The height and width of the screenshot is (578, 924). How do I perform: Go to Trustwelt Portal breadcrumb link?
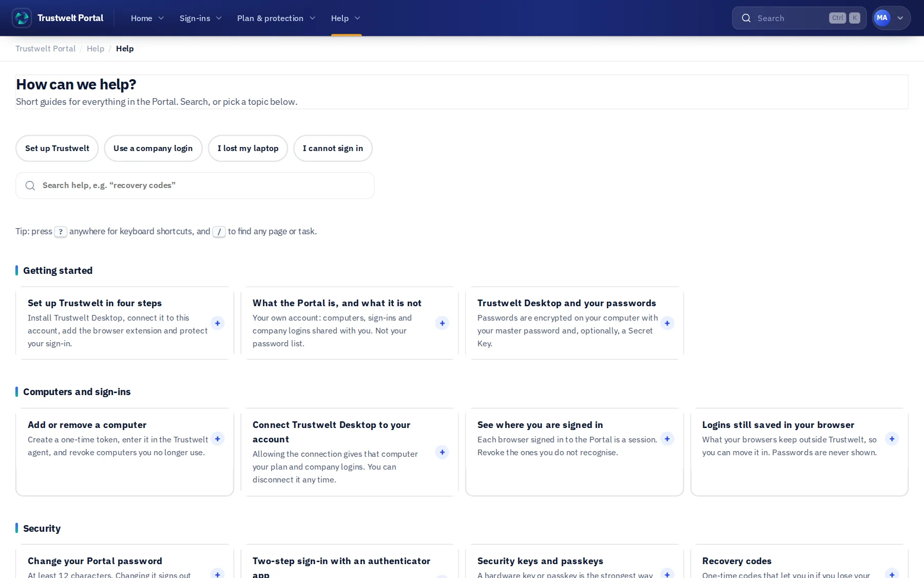[45, 49]
